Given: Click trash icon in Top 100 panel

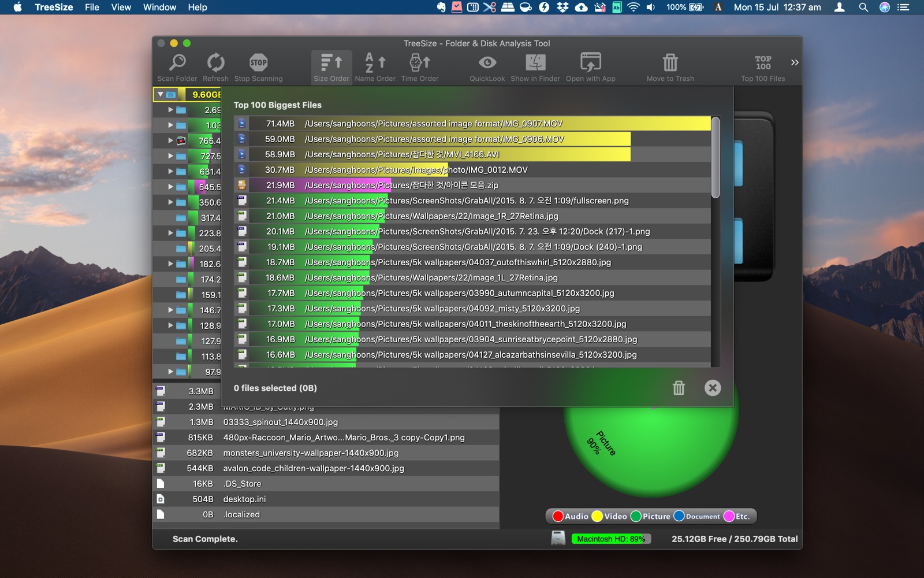Looking at the screenshot, I should point(679,388).
